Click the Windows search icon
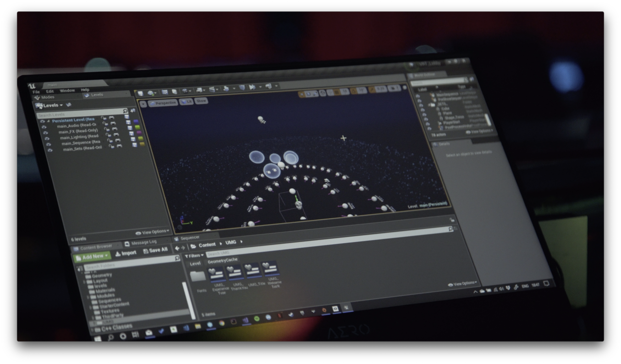Viewport: 621px width, 364px height. (x=110, y=338)
